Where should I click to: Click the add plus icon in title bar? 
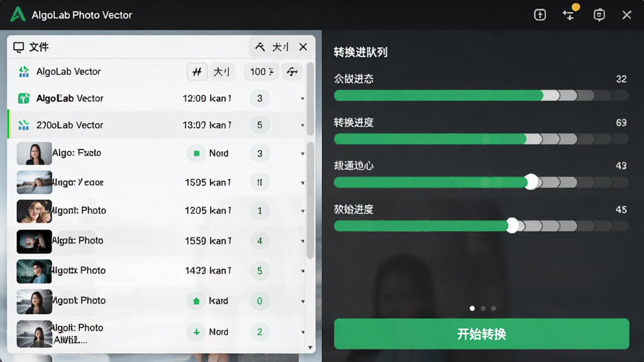point(540,15)
